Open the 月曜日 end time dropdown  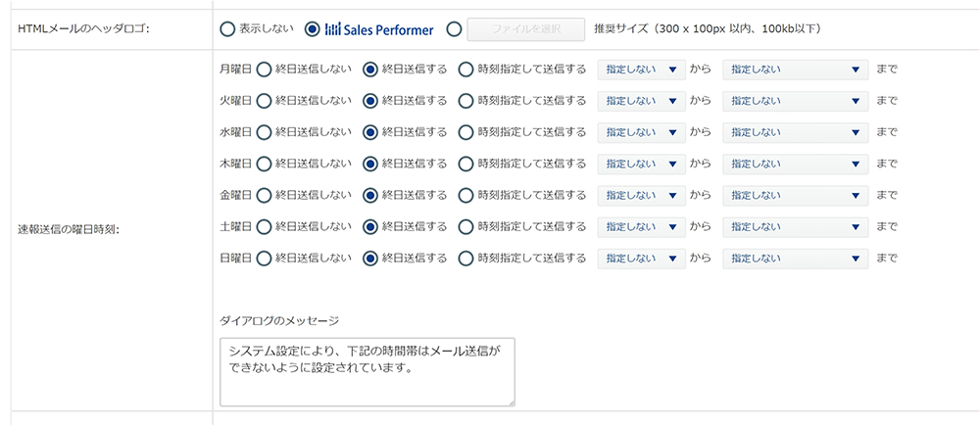(795, 70)
